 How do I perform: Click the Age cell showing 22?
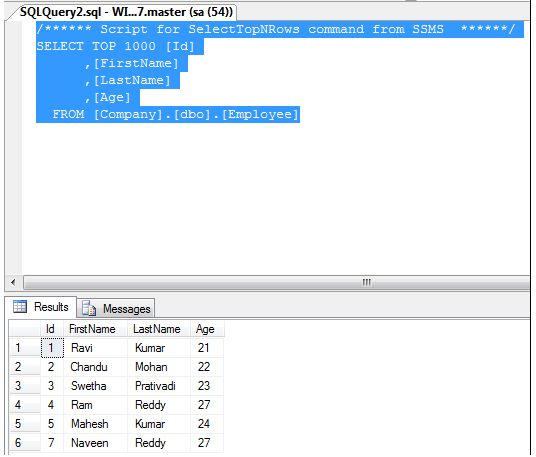(207, 367)
